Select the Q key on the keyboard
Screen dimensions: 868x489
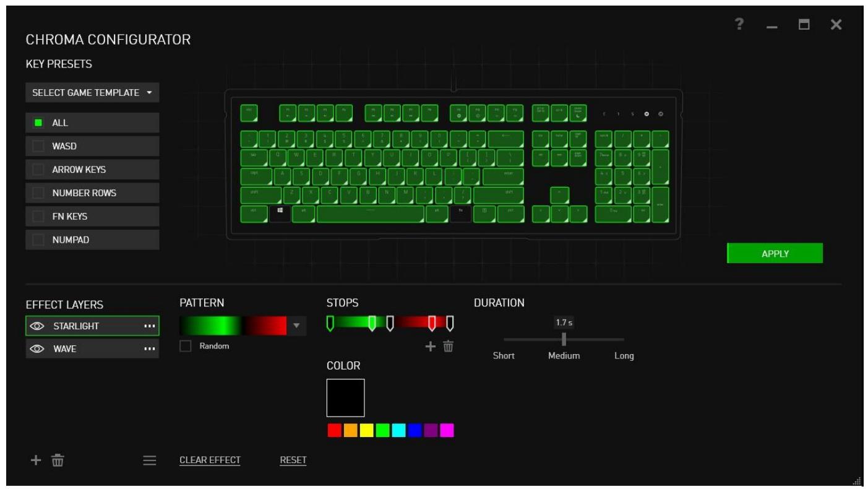coord(278,158)
